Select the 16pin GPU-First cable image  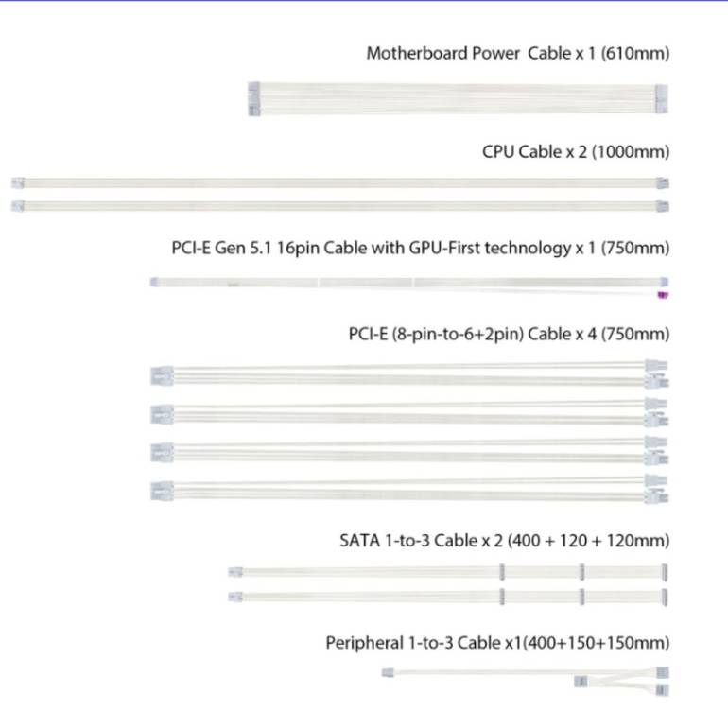409,287
